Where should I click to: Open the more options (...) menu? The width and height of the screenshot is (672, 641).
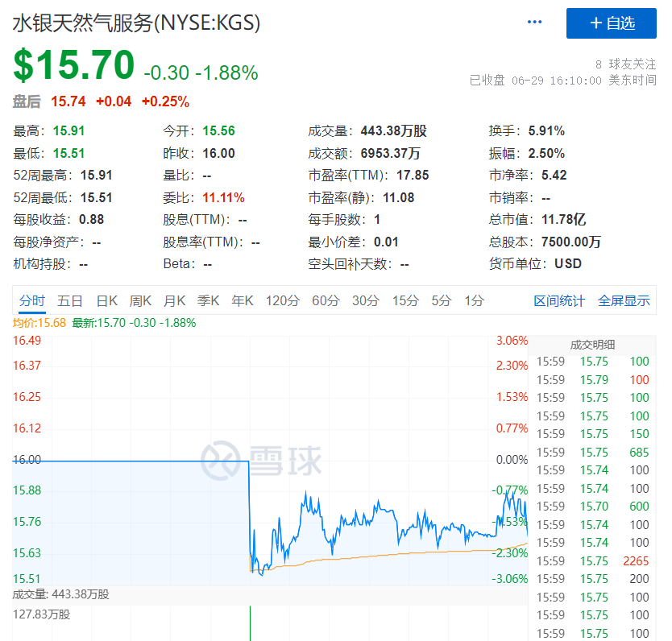click(534, 23)
